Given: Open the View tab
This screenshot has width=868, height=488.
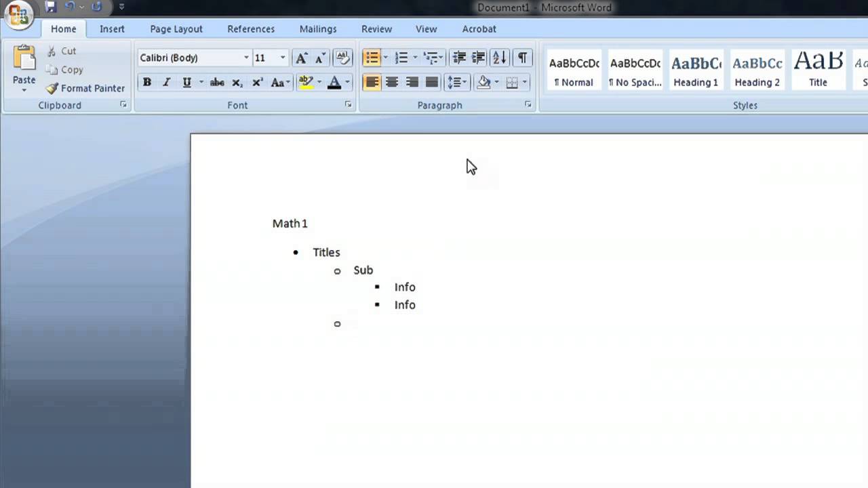Looking at the screenshot, I should click(426, 29).
